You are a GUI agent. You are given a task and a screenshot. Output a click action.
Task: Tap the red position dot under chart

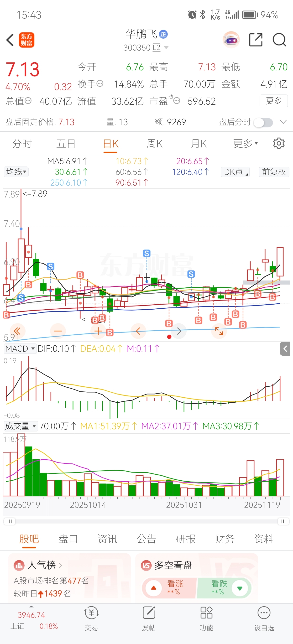pyautogui.click(x=169, y=337)
